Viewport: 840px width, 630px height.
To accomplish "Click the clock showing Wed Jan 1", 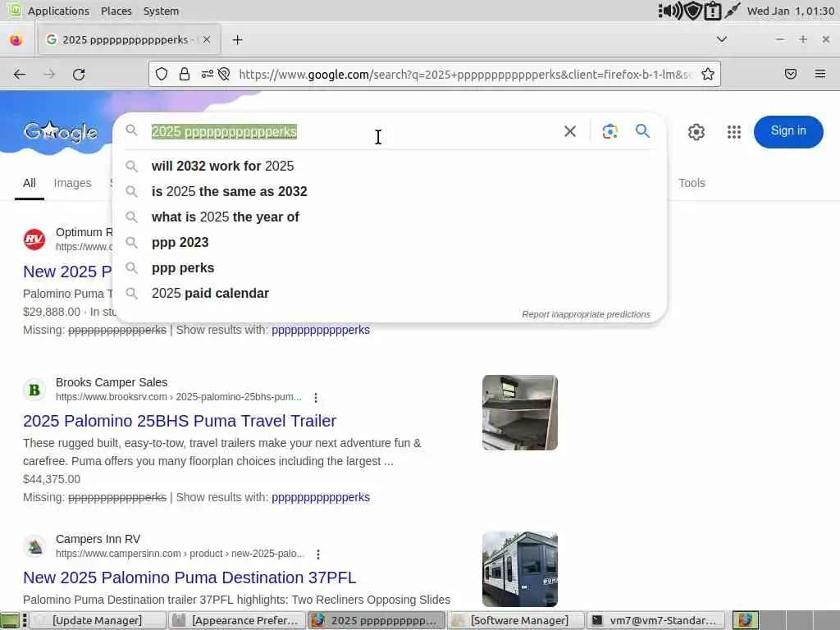I will [x=790, y=11].
